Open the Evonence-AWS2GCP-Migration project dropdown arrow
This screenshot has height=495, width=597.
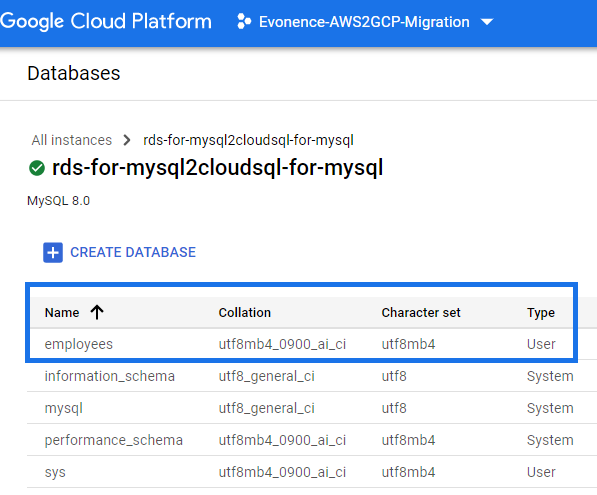pos(487,22)
